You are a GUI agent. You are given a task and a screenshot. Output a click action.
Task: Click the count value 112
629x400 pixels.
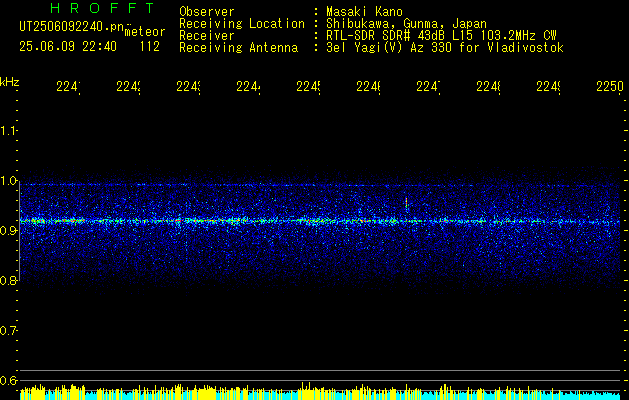(x=150, y=47)
